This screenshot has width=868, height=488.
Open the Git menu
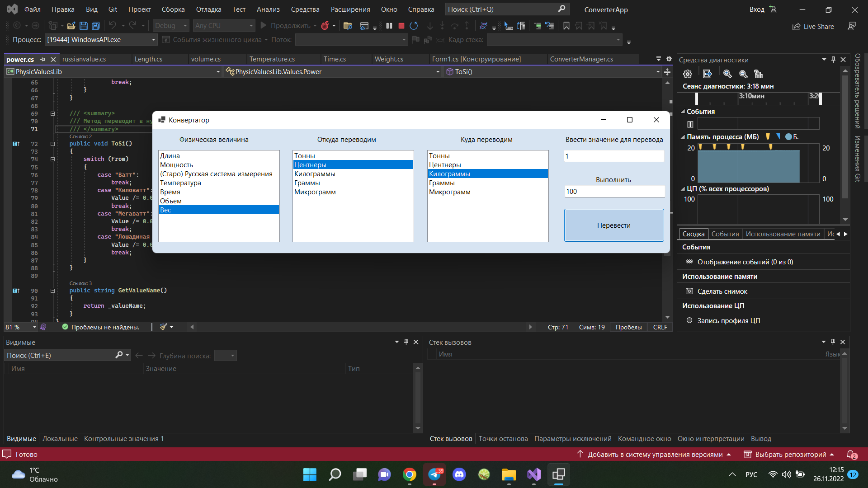point(112,9)
